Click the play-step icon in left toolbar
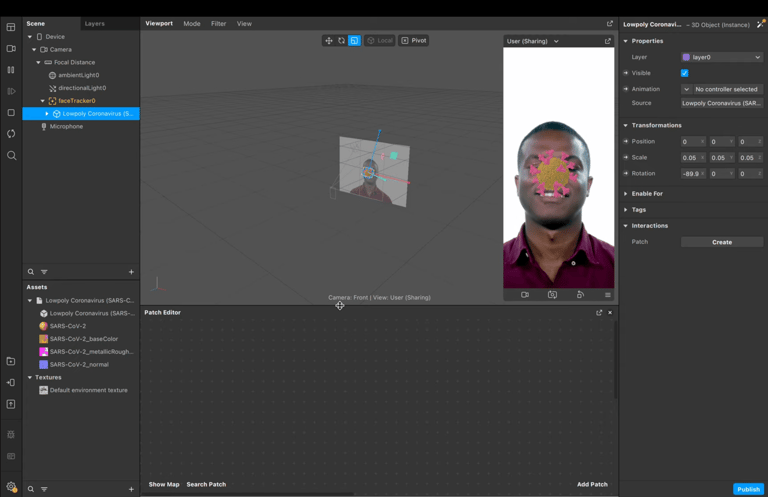 11,91
